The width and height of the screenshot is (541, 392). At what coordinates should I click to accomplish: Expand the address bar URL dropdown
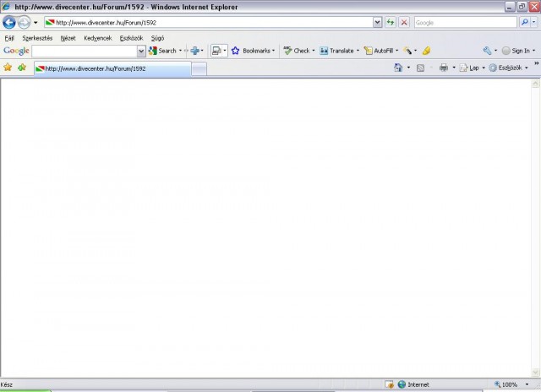click(377, 23)
